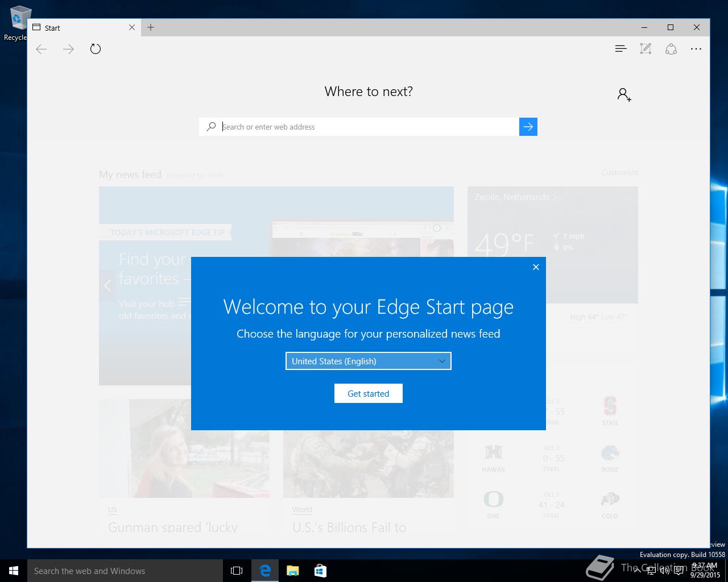Image resolution: width=728 pixels, height=582 pixels.
Task: Click the Boise team logo
Action: coord(610,453)
